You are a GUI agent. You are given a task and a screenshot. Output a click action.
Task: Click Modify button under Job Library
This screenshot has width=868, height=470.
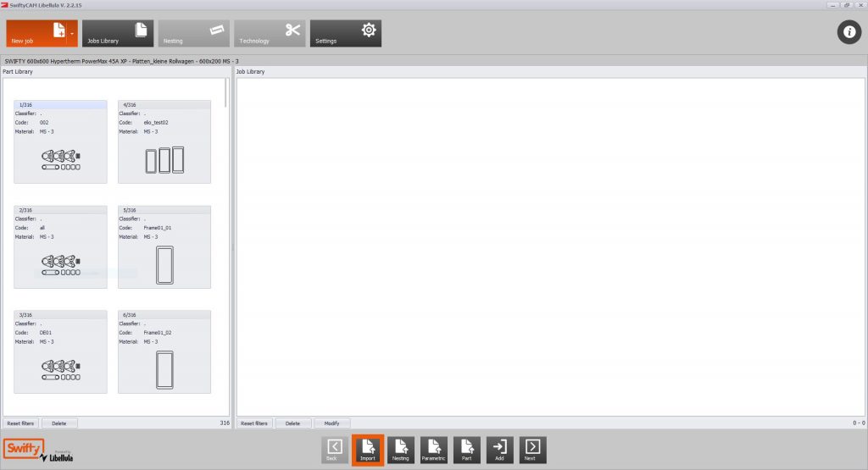point(331,423)
